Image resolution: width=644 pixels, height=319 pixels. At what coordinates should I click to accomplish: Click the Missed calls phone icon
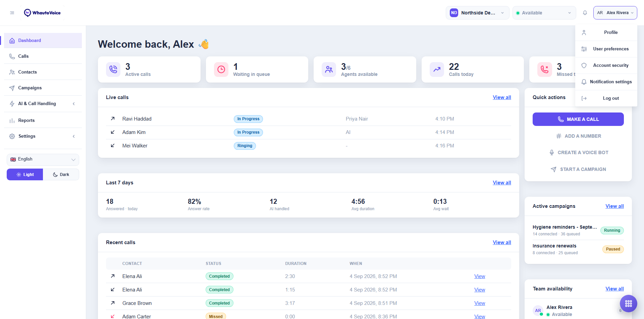pos(545,70)
